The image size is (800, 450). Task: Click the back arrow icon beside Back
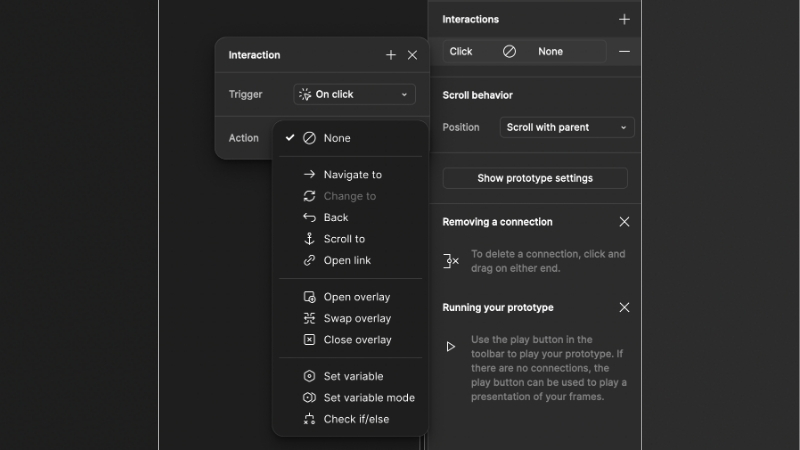click(x=309, y=217)
